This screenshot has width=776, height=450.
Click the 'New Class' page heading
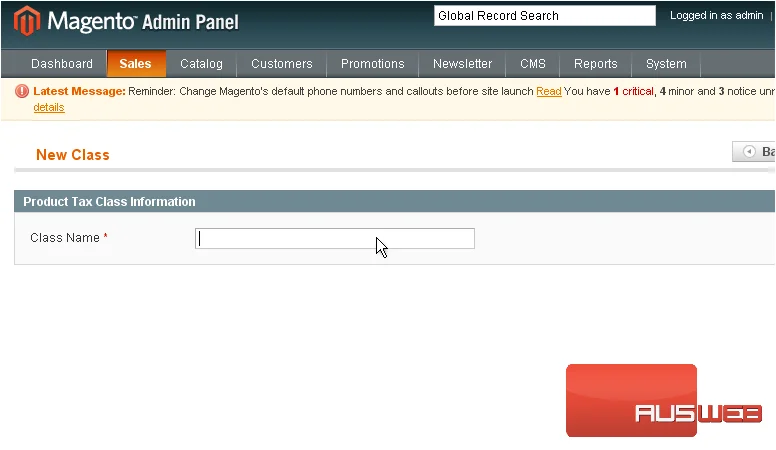[73, 155]
